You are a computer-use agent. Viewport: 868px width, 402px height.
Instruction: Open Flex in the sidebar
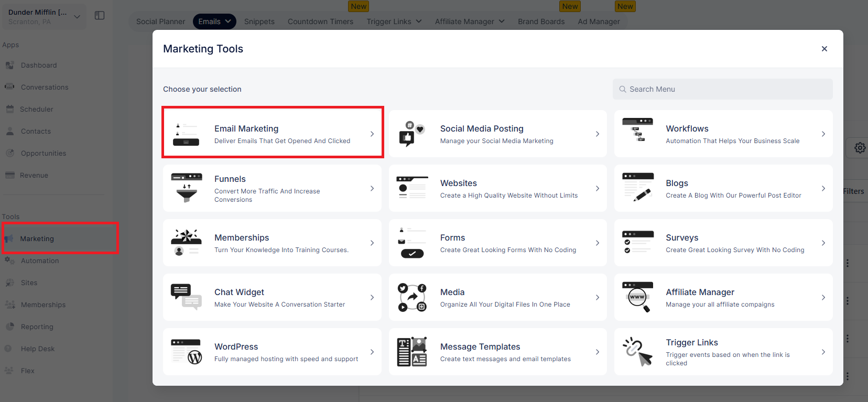click(x=28, y=371)
